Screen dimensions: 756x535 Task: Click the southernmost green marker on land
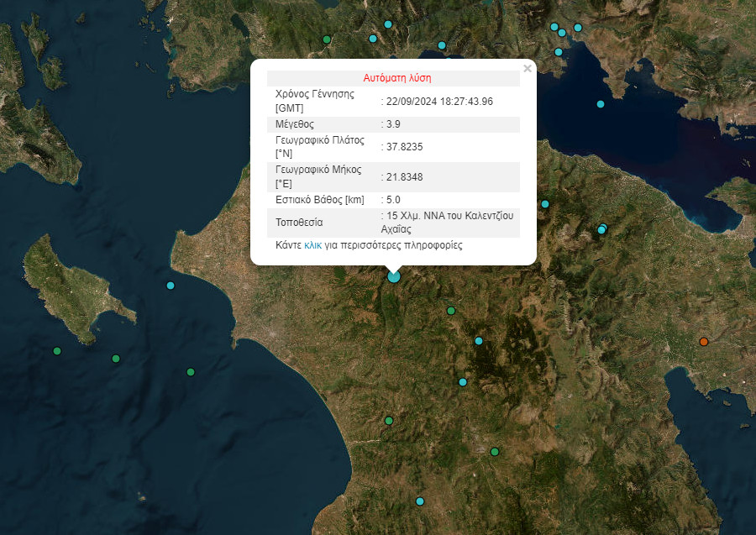[x=495, y=452]
